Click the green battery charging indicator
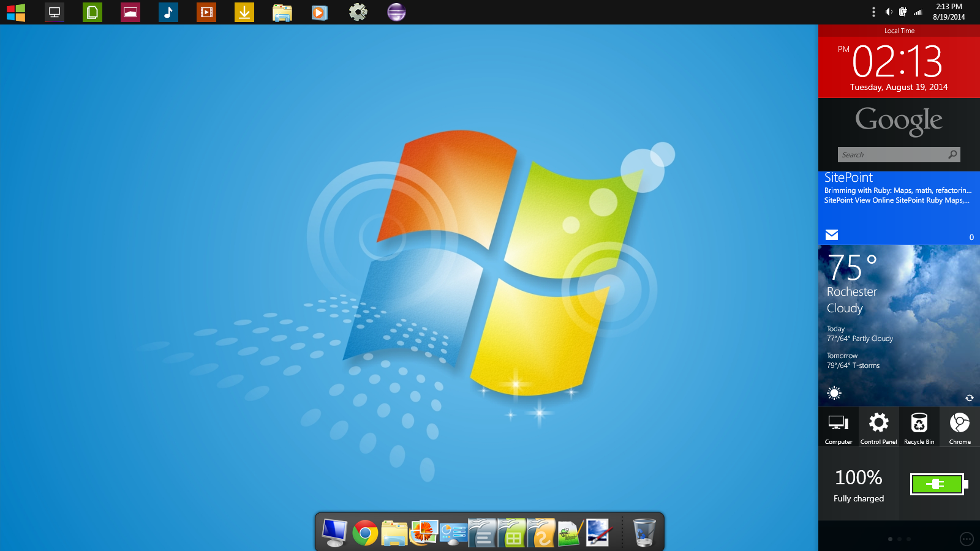 pos(939,484)
